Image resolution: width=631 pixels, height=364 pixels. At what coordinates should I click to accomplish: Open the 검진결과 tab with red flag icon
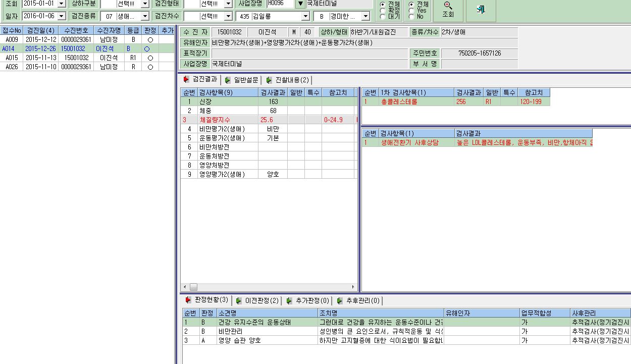pos(201,79)
